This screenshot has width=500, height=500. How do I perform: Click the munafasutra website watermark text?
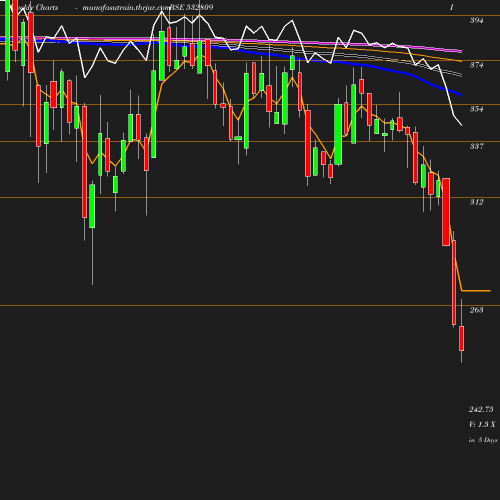tap(126, 7)
